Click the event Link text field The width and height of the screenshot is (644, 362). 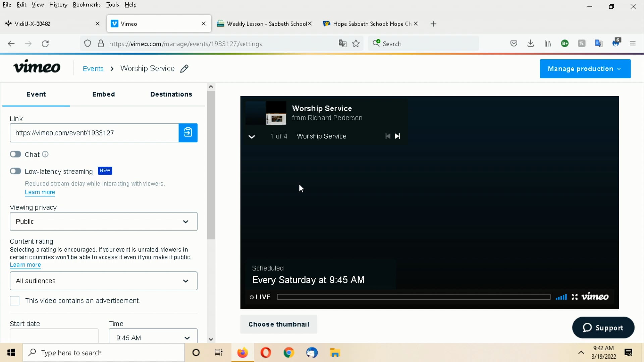click(x=94, y=133)
